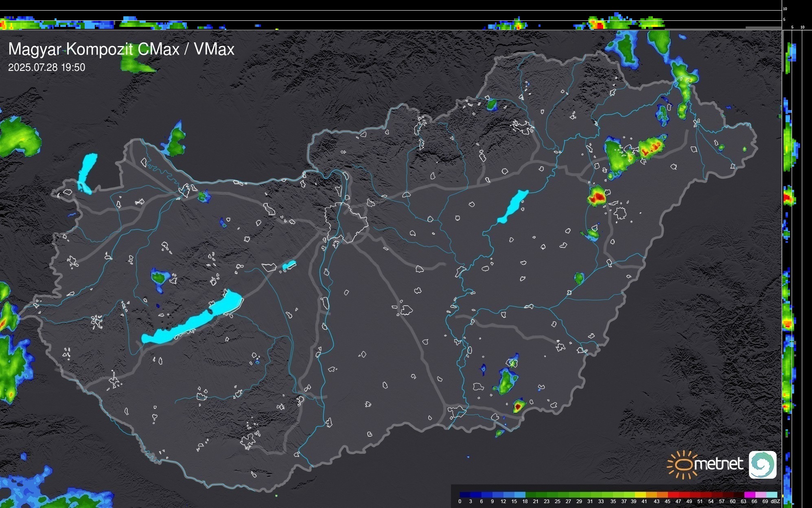Click the metnet wordmark text
This screenshot has width=812, height=508.
point(718,464)
